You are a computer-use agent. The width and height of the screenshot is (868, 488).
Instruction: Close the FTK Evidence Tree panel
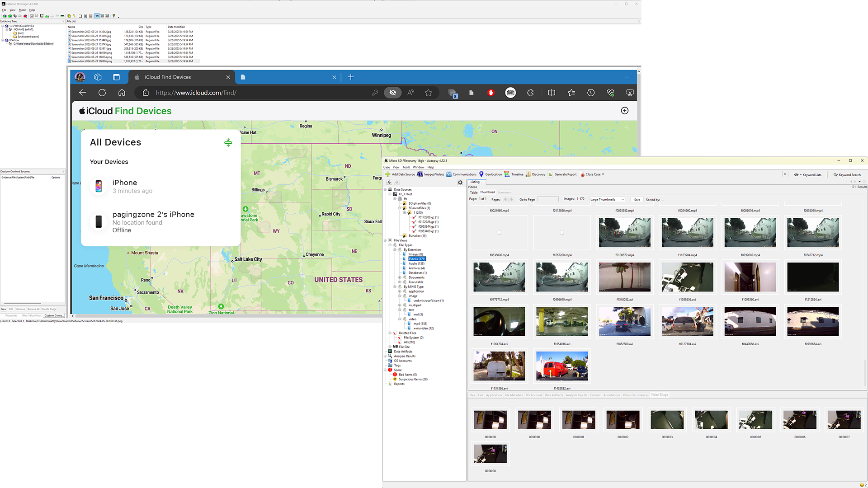point(63,21)
